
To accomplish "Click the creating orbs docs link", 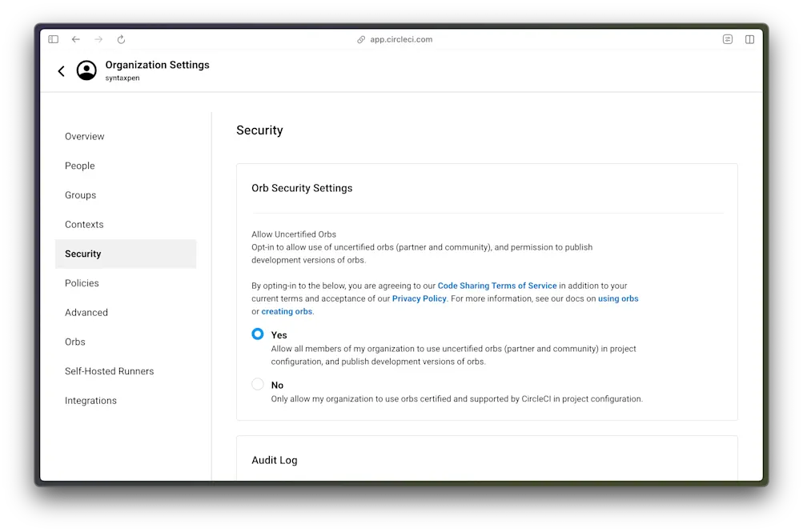I will [x=287, y=311].
